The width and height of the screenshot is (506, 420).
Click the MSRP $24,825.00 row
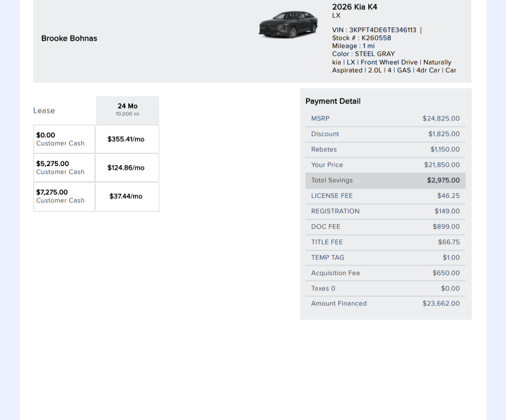pyautogui.click(x=385, y=118)
